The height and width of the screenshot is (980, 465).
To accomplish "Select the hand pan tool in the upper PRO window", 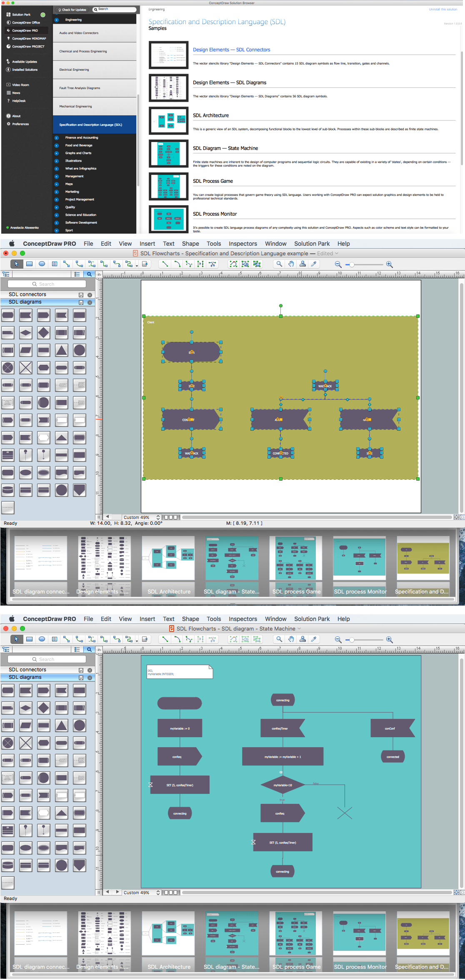I will [291, 264].
